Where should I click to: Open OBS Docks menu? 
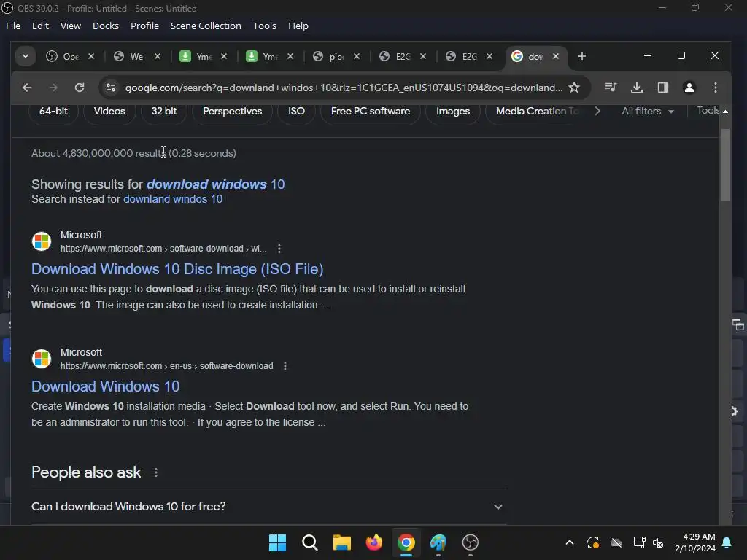click(x=106, y=26)
